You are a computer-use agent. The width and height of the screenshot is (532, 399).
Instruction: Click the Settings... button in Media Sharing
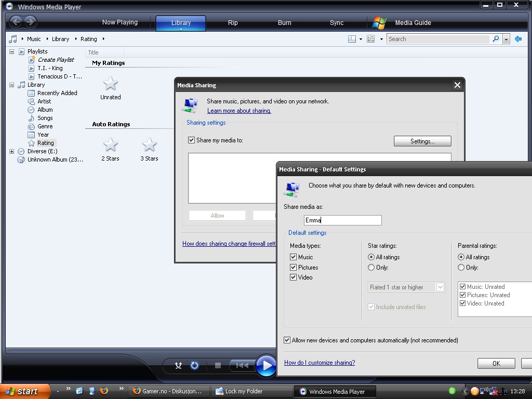coord(422,141)
